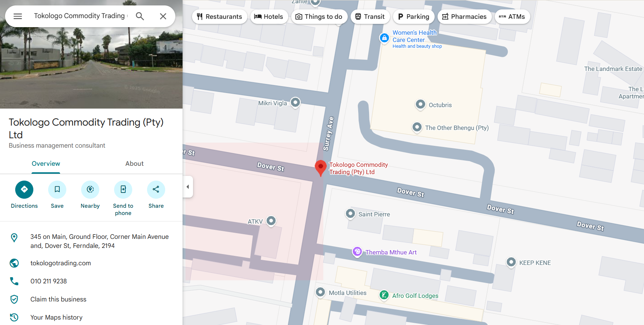Click the phone number 010 211 9238

[49, 281]
